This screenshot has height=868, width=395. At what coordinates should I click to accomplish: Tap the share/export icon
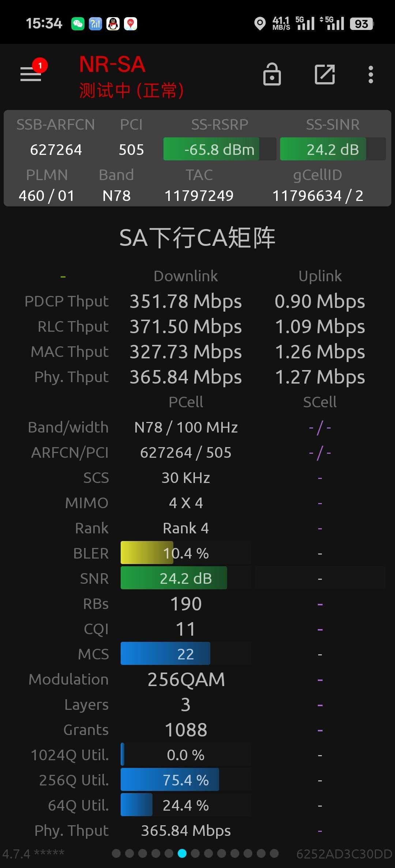pyautogui.click(x=325, y=75)
